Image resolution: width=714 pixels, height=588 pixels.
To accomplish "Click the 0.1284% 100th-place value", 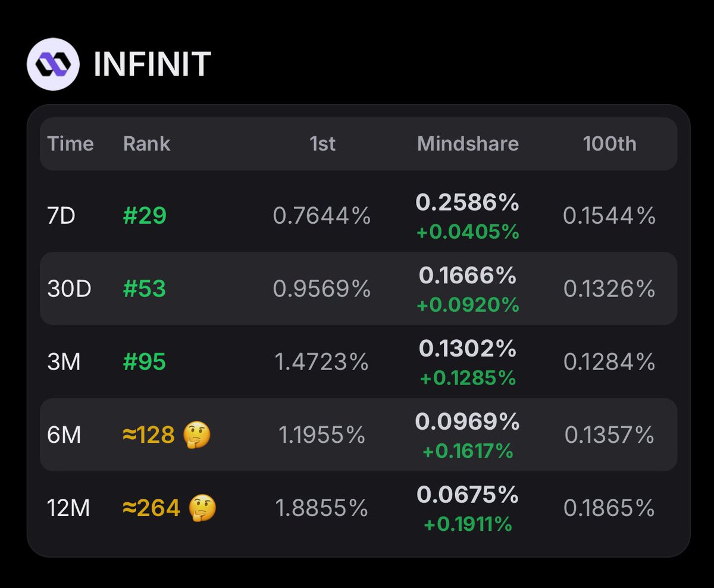I will point(610,362).
